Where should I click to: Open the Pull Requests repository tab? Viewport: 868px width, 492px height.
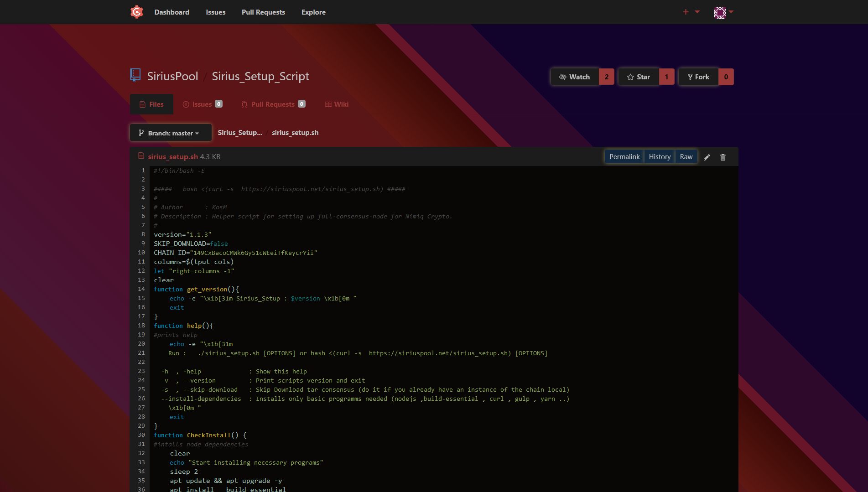[x=272, y=104]
